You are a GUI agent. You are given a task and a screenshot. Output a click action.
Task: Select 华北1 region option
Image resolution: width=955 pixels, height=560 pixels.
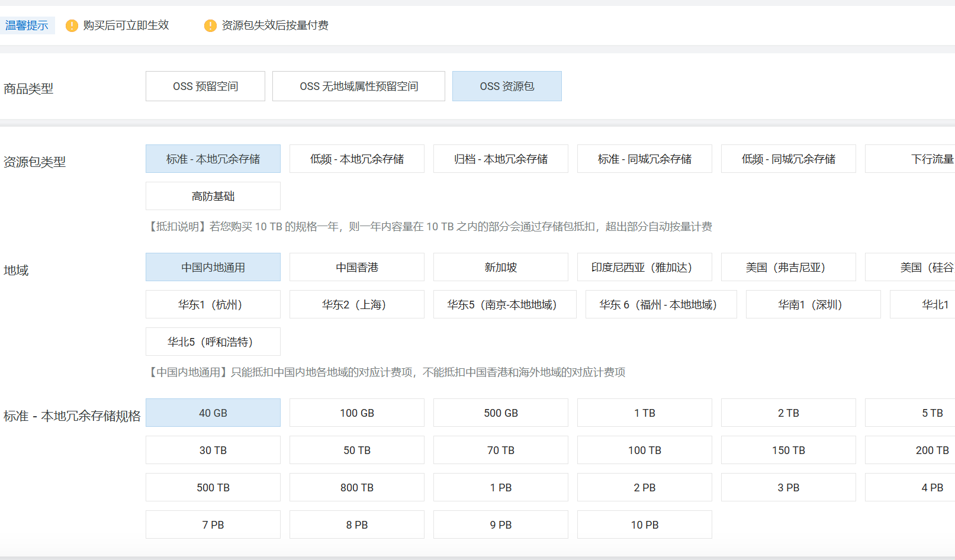click(922, 304)
